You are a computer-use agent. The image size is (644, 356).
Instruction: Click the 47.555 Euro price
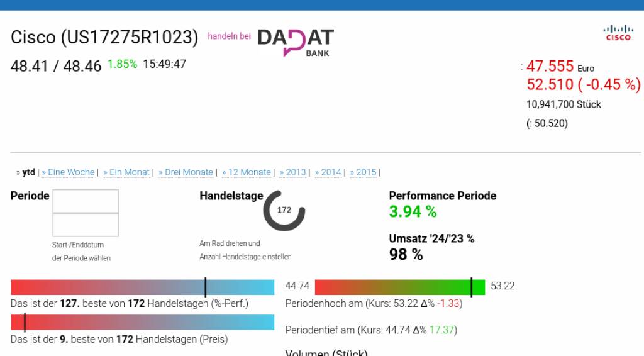550,66
